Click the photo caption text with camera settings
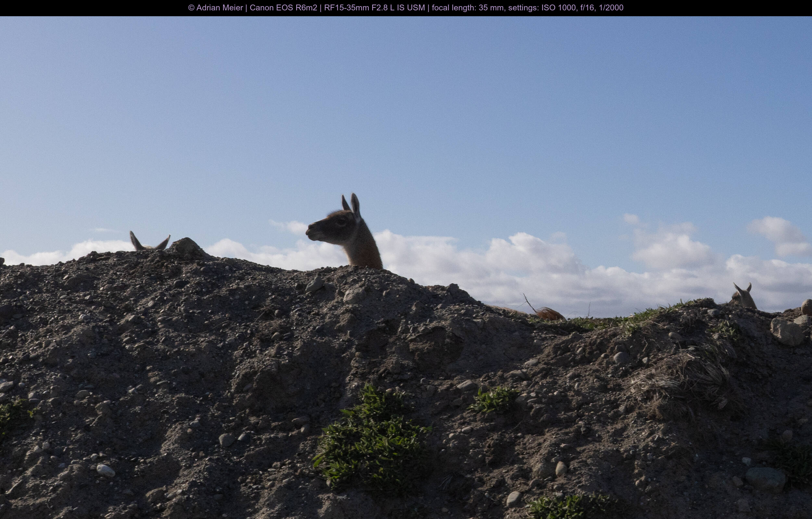The height and width of the screenshot is (519, 812). pyautogui.click(x=406, y=8)
